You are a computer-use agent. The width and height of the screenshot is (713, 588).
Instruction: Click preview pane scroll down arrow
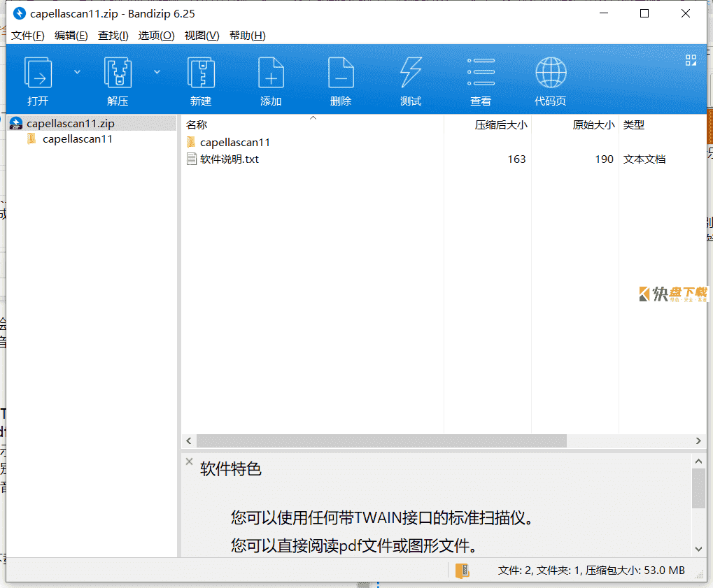click(x=698, y=549)
